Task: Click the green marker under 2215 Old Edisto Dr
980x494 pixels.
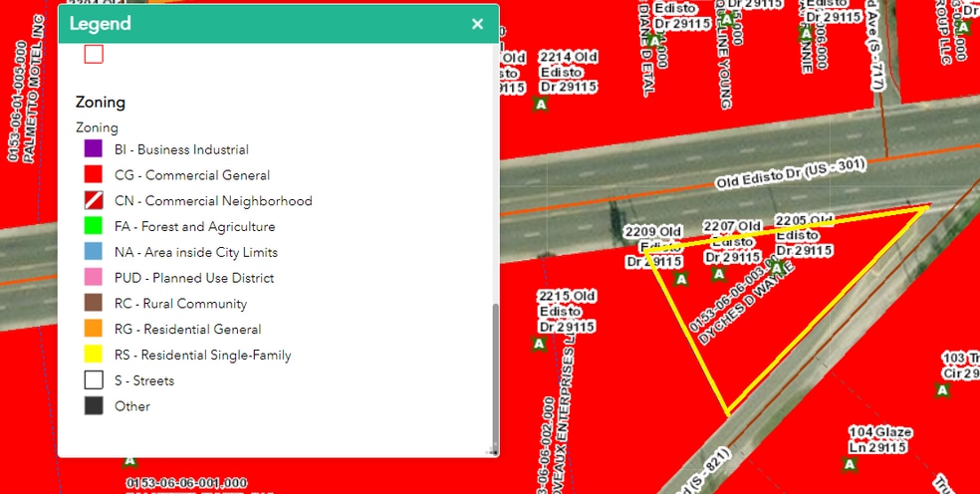Action: pos(540,343)
